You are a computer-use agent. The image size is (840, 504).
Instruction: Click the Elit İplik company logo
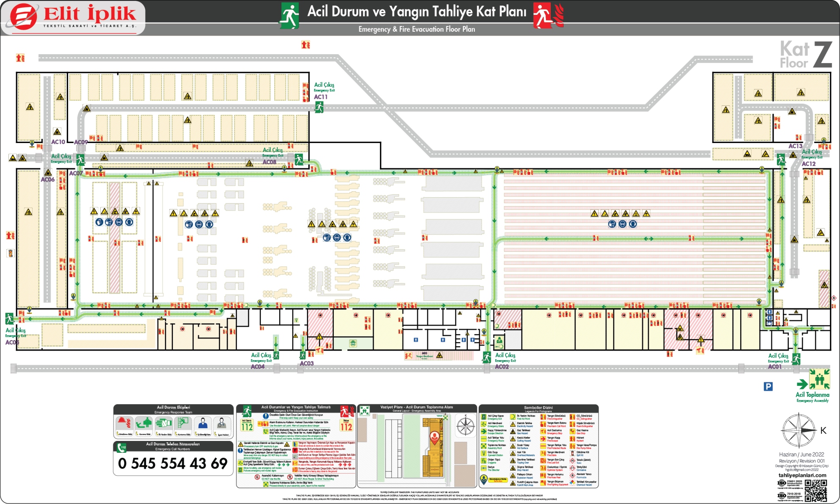pyautogui.click(x=73, y=17)
